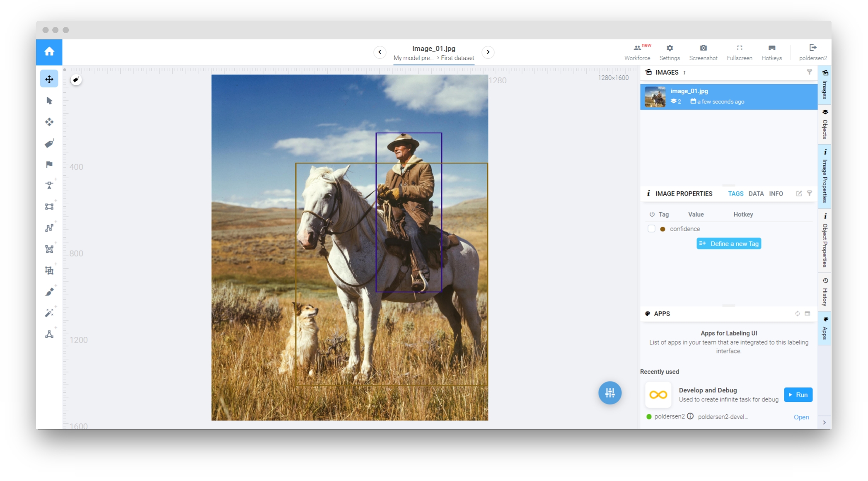The height and width of the screenshot is (481, 868).
Task: Tick the confidence tag checkbox
Action: (651, 229)
